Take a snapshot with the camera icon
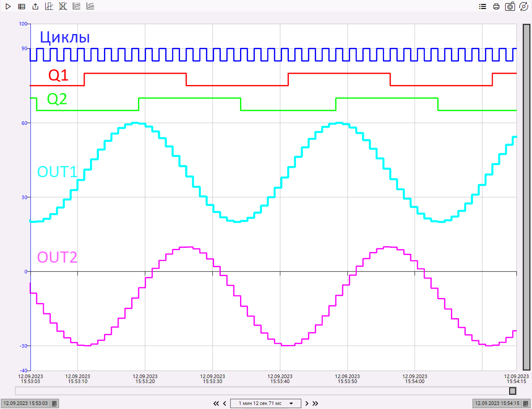532x409 pixels. point(510,7)
